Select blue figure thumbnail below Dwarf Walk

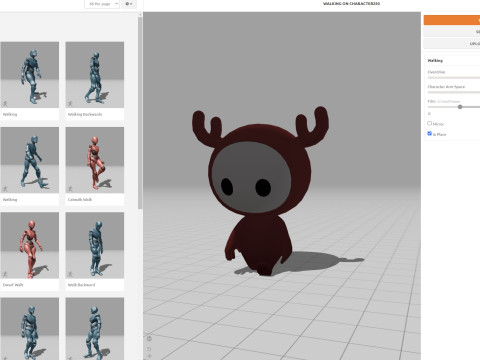point(29,329)
